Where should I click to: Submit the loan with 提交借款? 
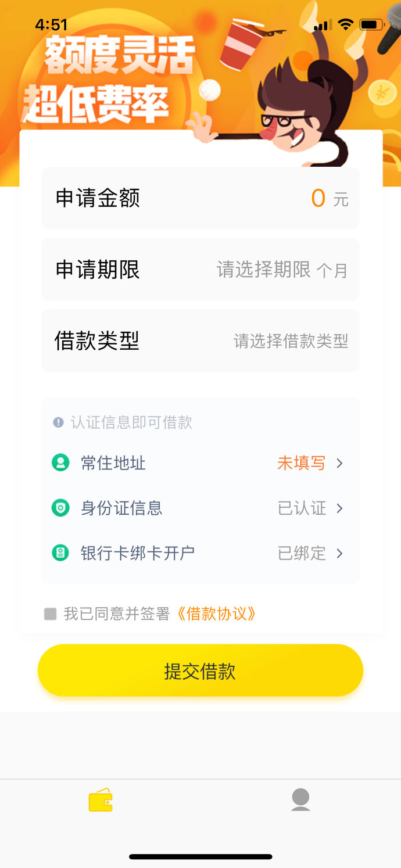pyautogui.click(x=201, y=671)
